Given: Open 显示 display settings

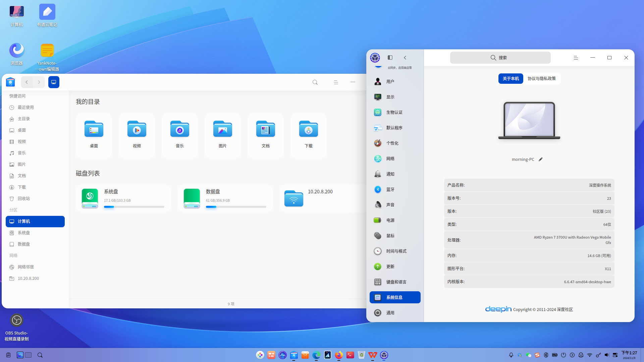Looking at the screenshot, I should (x=395, y=97).
